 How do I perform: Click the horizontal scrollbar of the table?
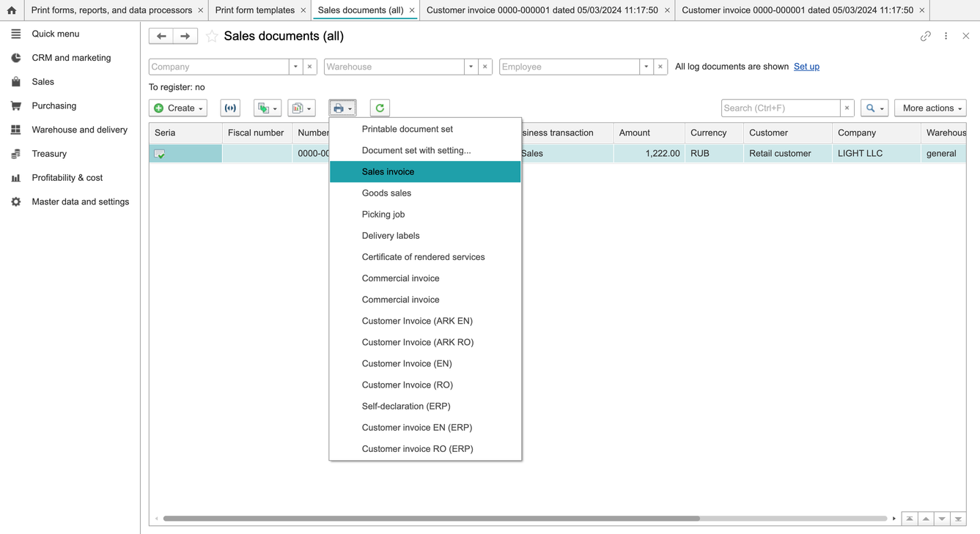(x=432, y=519)
